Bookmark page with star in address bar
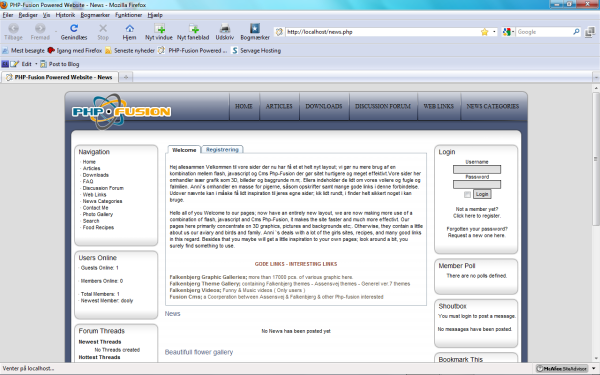600x375 pixels. pos(484,32)
